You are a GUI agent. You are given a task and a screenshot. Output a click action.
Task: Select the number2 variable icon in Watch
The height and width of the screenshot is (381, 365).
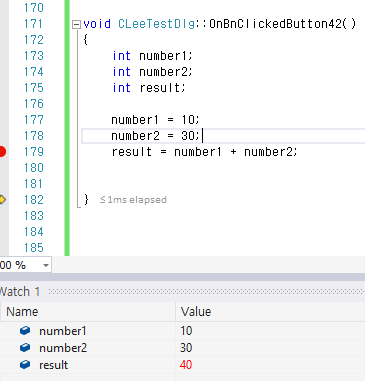pyautogui.click(x=25, y=348)
